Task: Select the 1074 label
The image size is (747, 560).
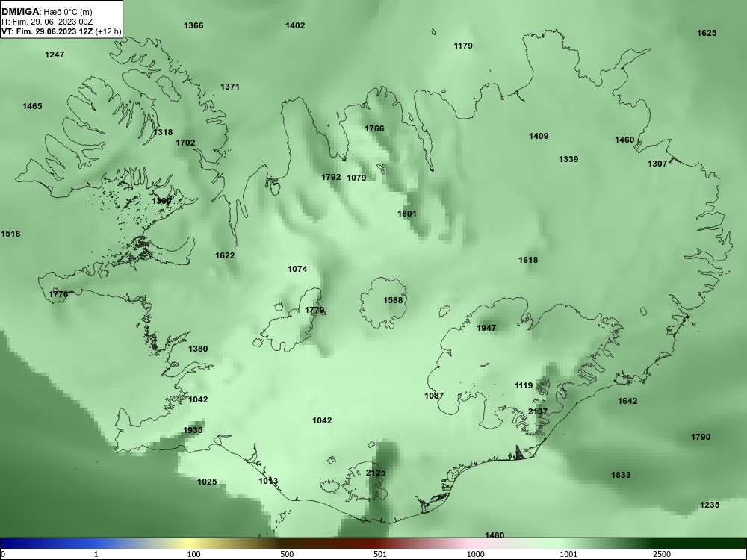Action: [297, 269]
